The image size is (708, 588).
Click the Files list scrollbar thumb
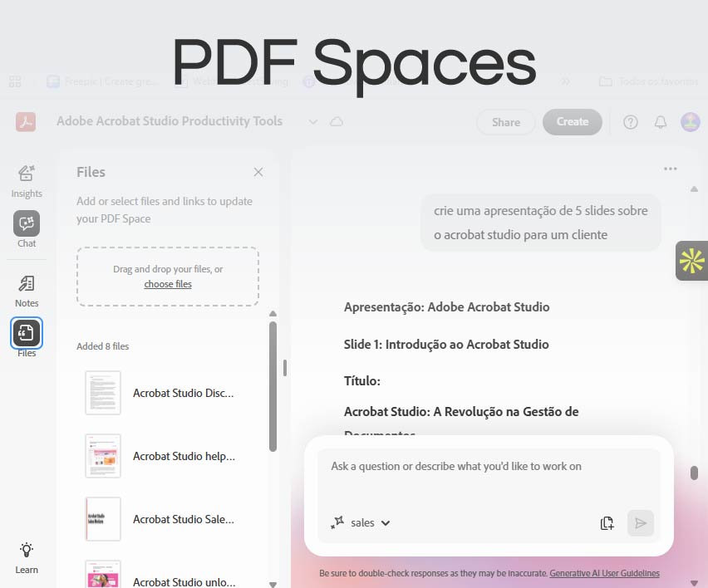(x=273, y=386)
